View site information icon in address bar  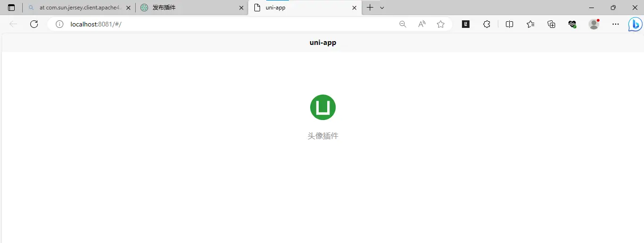[x=60, y=24]
